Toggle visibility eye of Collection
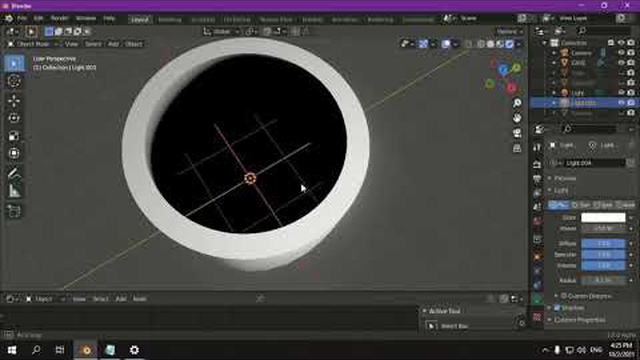This screenshot has height=360, width=640. [x=621, y=43]
